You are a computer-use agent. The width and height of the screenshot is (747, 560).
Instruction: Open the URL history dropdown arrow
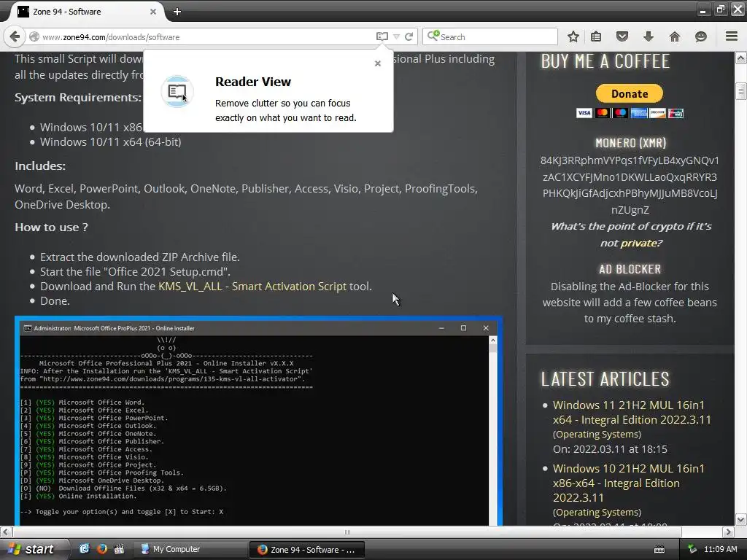coord(396,36)
